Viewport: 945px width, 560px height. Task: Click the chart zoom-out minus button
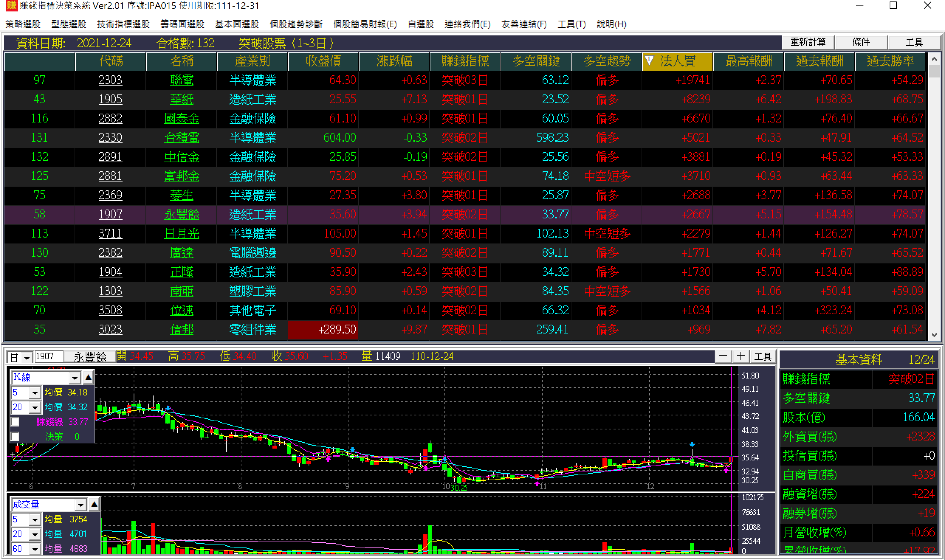pos(723,356)
